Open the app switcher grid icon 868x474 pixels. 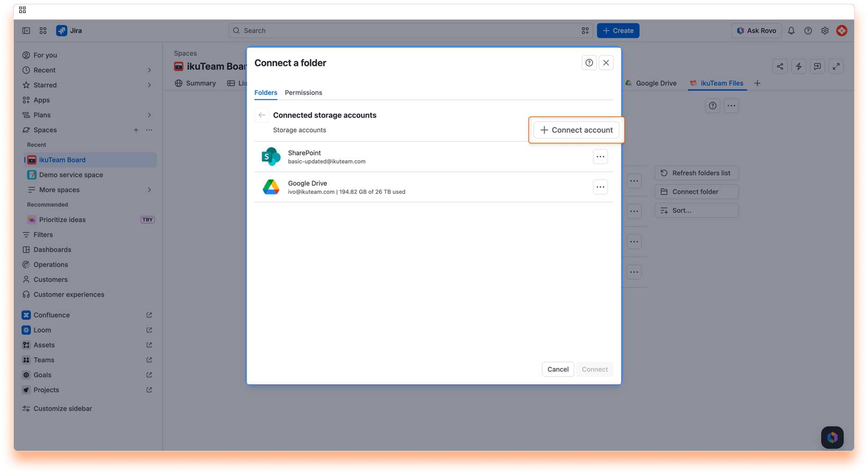pos(43,30)
